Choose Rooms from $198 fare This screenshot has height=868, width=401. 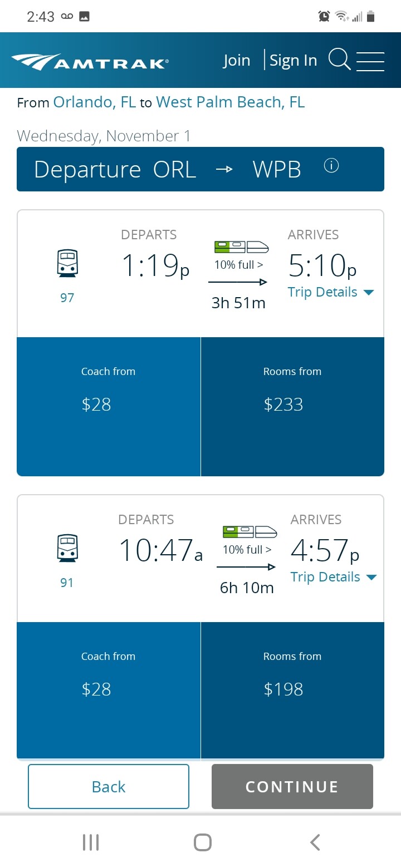click(x=292, y=690)
